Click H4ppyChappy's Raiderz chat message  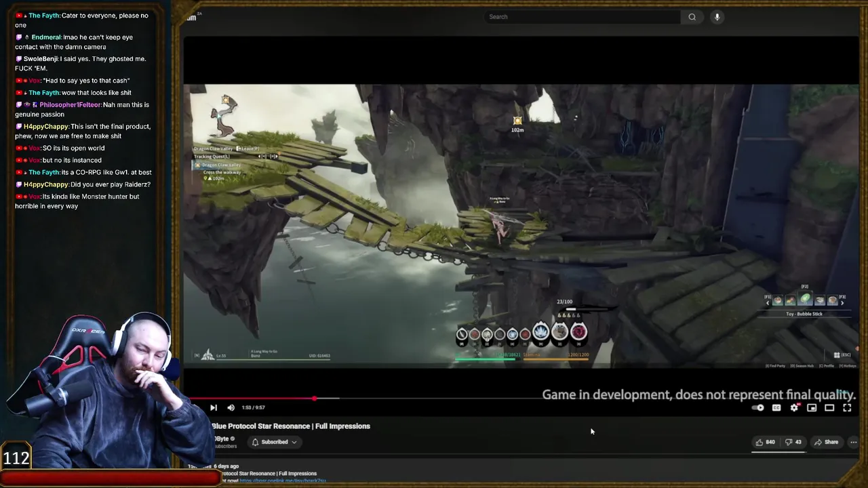(87, 184)
